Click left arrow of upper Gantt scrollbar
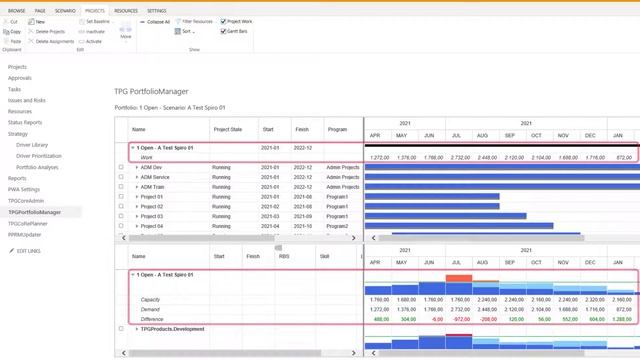 click(373, 238)
